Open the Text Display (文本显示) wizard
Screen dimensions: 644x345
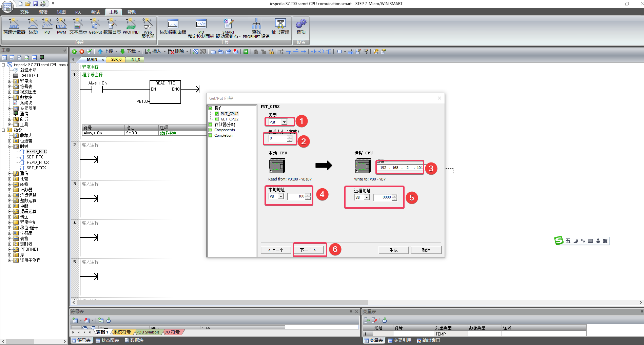coord(78,26)
